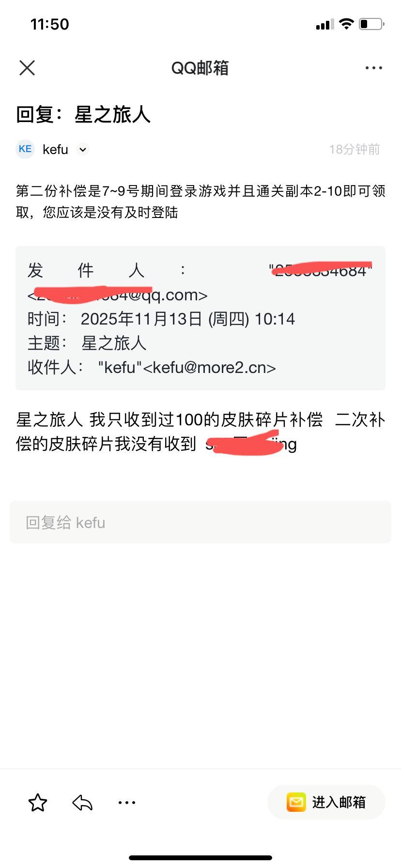This screenshot has width=401, height=868.
Task: Open the top-right three-dot options menu
Action: click(x=373, y=68)
